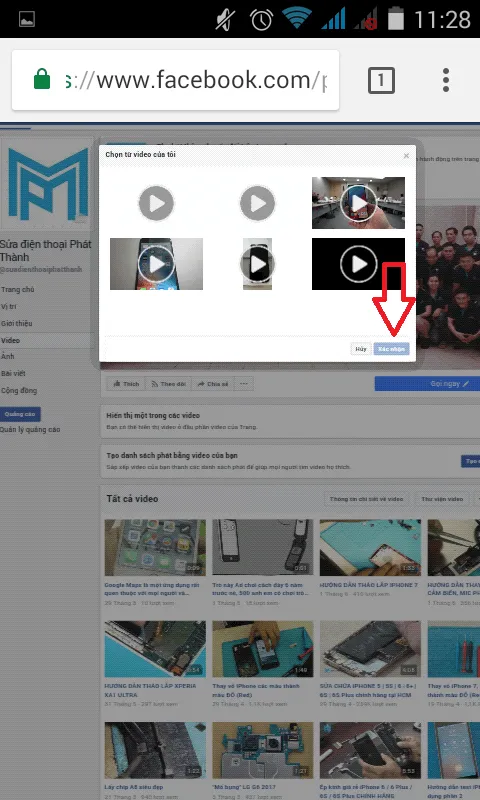Open Giới thiệu in page sidebar

(x=17, y=323)
